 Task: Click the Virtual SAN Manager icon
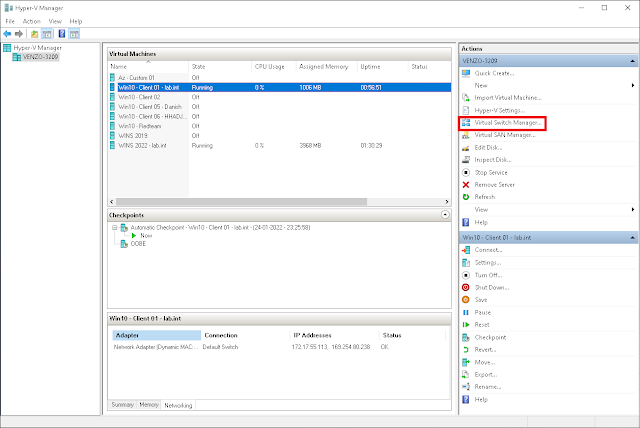coord(466,135)
